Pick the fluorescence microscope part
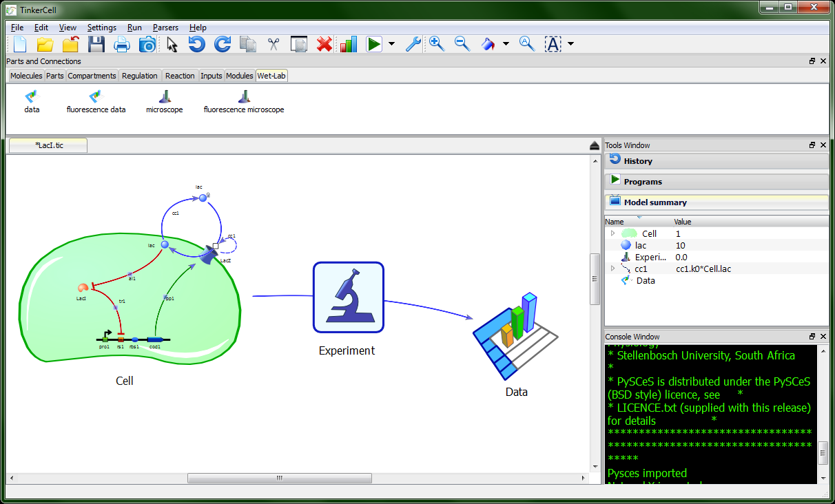The width and height of the screenshot is (835, 504). (244, 102)
